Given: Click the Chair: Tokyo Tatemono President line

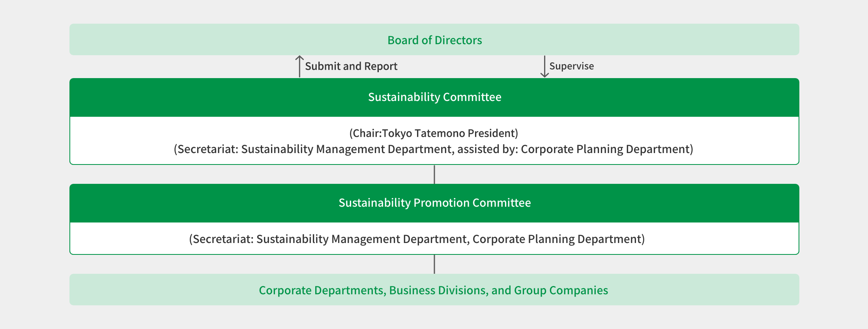Looking at the screenshot, I should click(x=434, y=133).
